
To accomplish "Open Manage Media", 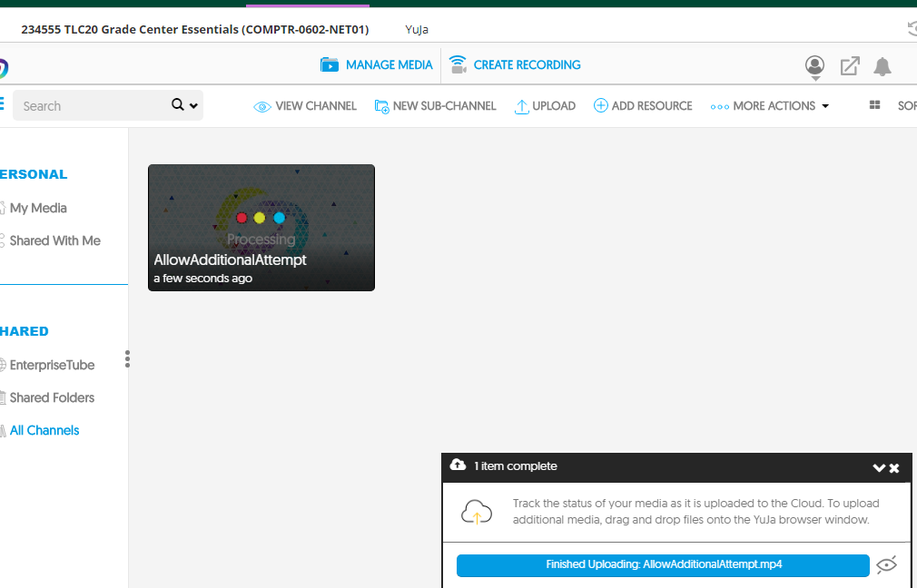I will tap(376, 64).
